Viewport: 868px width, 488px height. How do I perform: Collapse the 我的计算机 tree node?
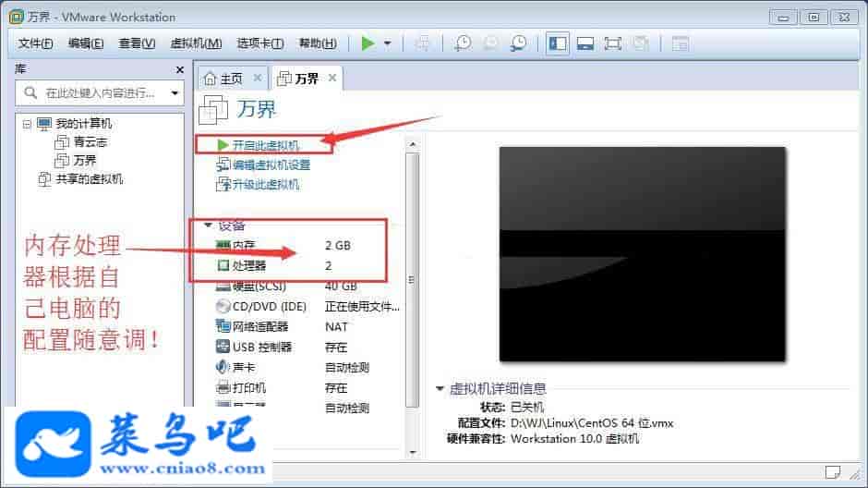click(x=27, y=124)
